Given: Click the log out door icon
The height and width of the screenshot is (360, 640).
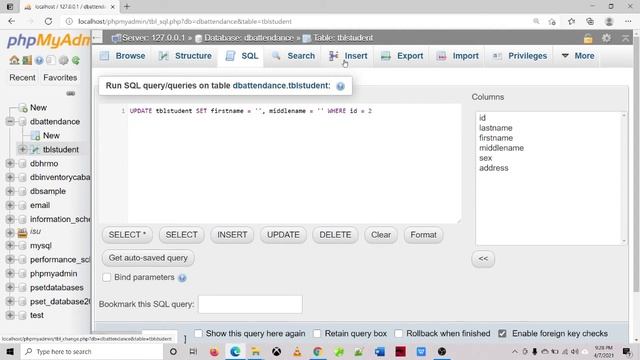Looking at the screenshot, I should click(x=27, y=60).
